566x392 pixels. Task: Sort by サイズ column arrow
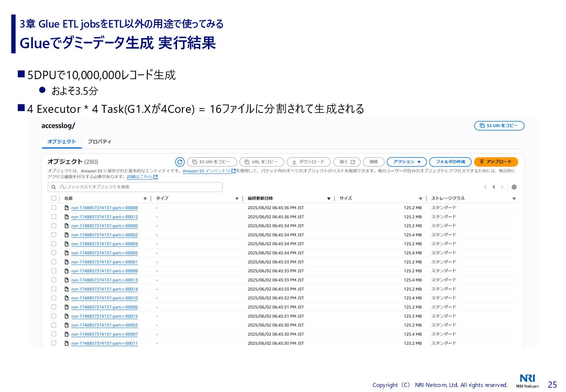point(421,199)
